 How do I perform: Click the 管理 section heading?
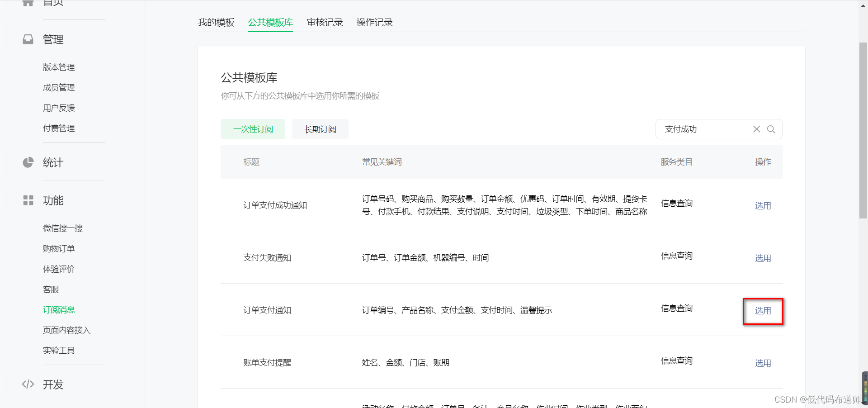(53, 39)
